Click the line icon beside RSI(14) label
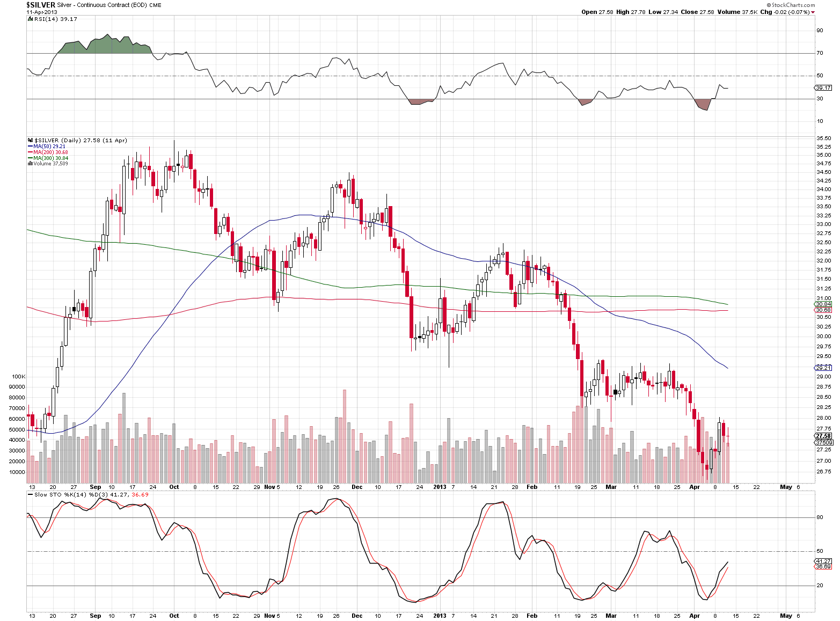The image size is (840, 621). (x=30, y=19)
